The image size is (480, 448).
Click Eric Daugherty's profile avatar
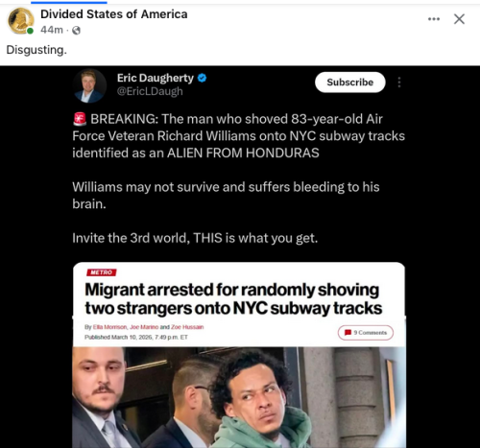(89, 85)
